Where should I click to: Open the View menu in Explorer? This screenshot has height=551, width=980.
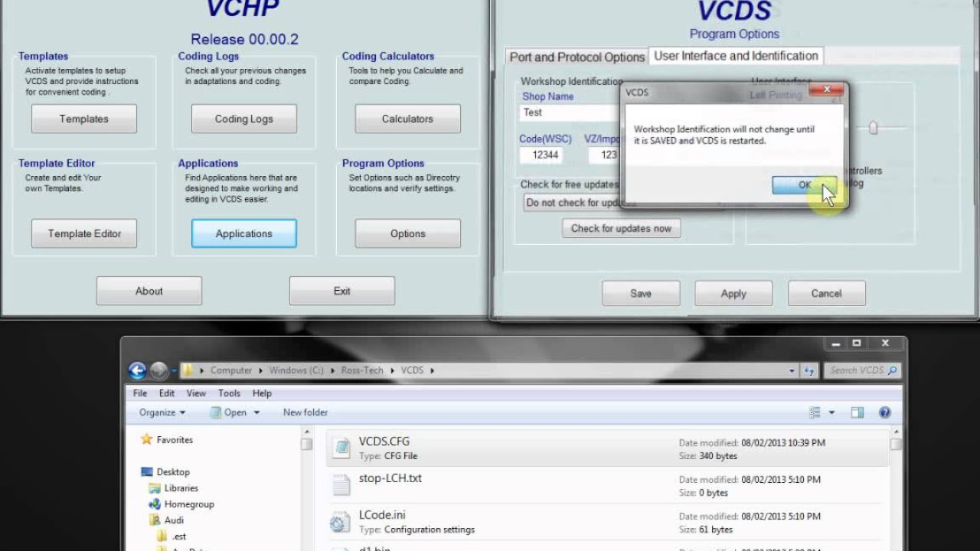197,393
